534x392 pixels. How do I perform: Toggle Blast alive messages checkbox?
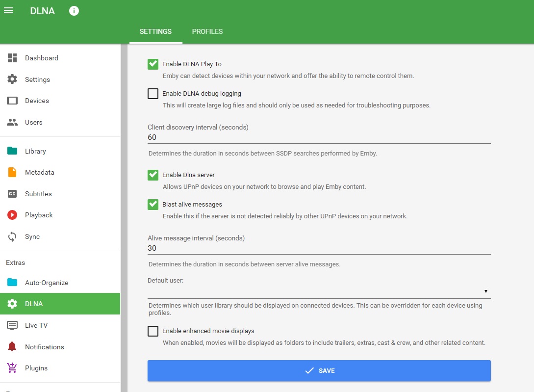tap(153, 205)
